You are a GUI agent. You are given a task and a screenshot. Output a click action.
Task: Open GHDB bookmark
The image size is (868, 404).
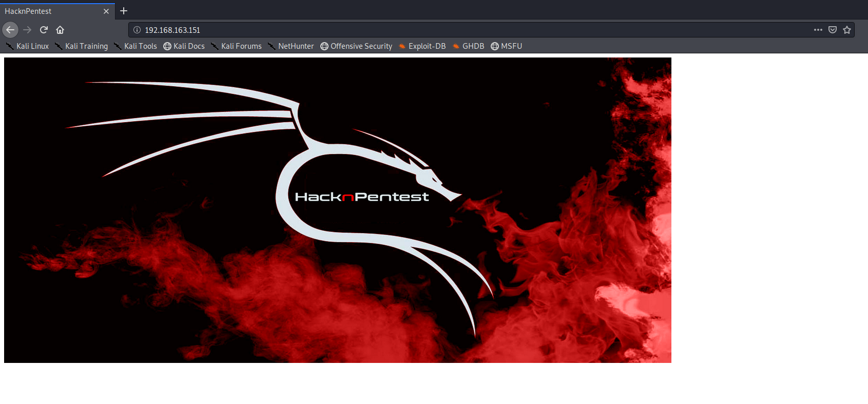point(468,46)
